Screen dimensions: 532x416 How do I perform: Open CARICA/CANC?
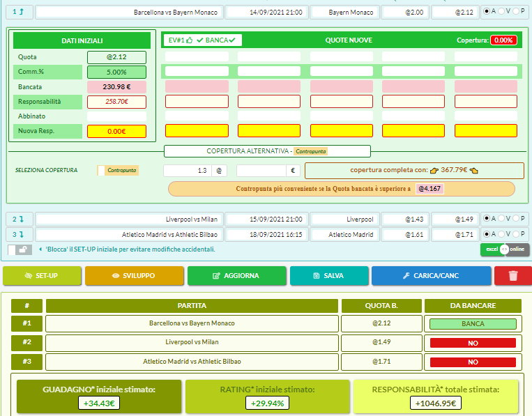(x=431, y=276)
